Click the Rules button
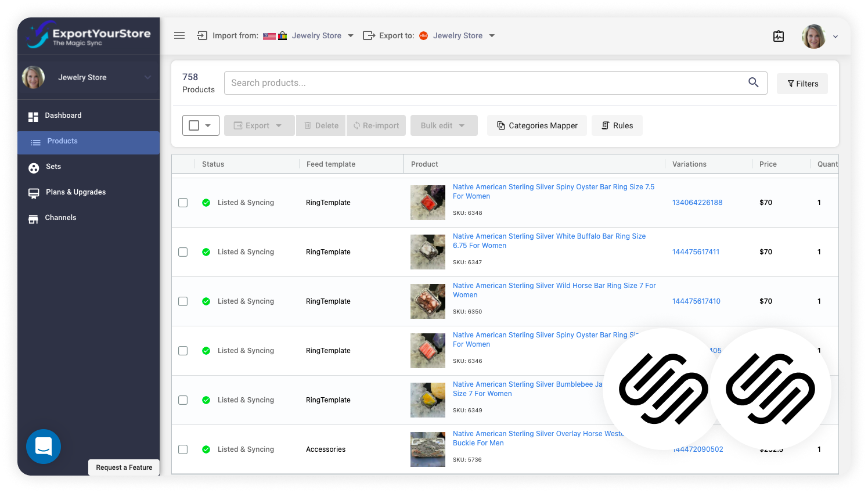The image size is (868, 493). 617,125
